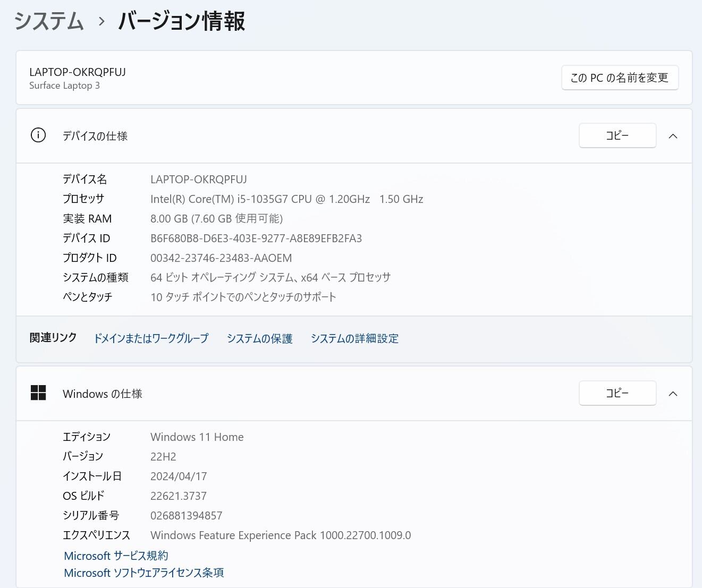The height and width of the screenshot is (588, 702).
Task: Go back to システム in the breadcrumb
Action: point(49,21)
